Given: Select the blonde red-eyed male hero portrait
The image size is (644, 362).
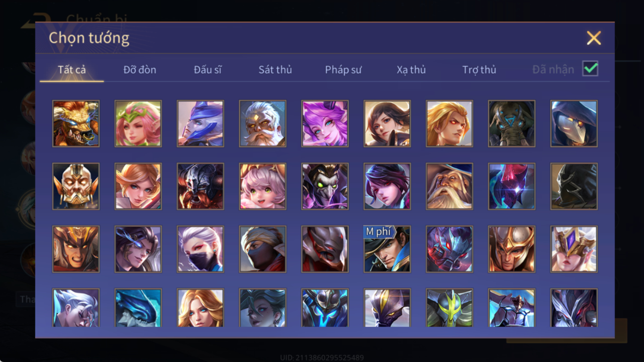Looking at the screenshot, I should (449, 124).
